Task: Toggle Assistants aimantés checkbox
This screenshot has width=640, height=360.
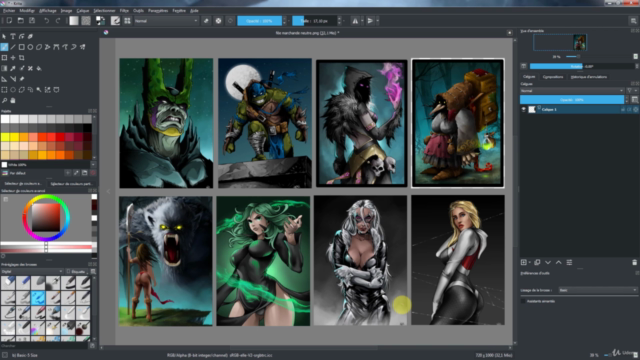Action: (523, 301)
